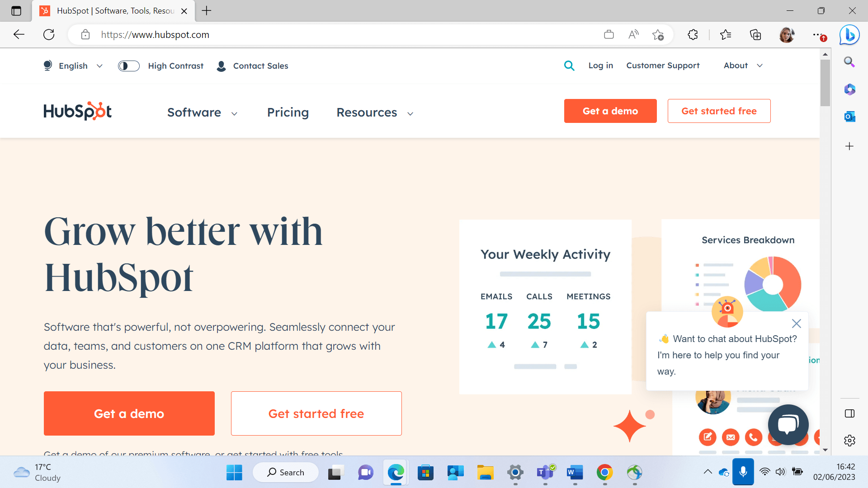Click the Microsoft Teams taskbar icon
The width and height of the screenshot is (868, 488).
545,472
